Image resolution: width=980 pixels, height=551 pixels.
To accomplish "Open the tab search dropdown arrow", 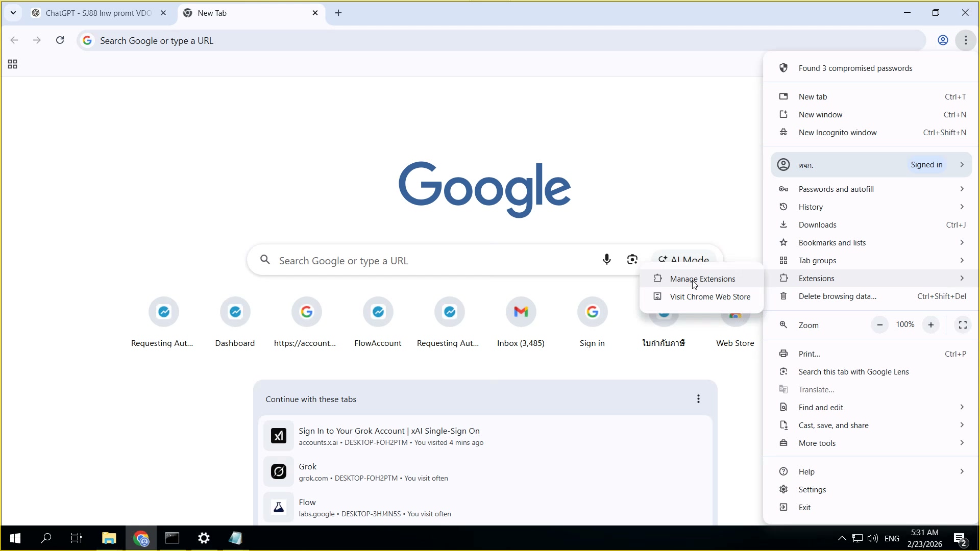I will pyautogui.click(x=13, y=13).
